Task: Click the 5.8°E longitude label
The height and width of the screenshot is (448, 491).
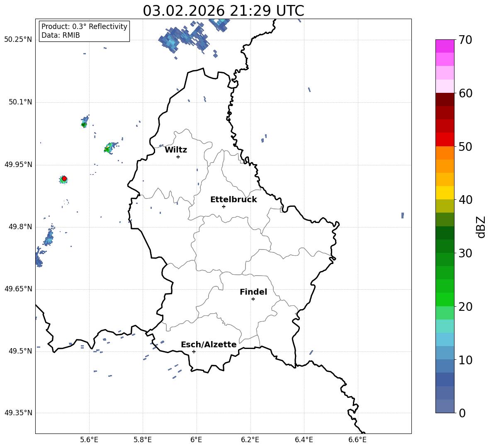Action: coord(143,440)
